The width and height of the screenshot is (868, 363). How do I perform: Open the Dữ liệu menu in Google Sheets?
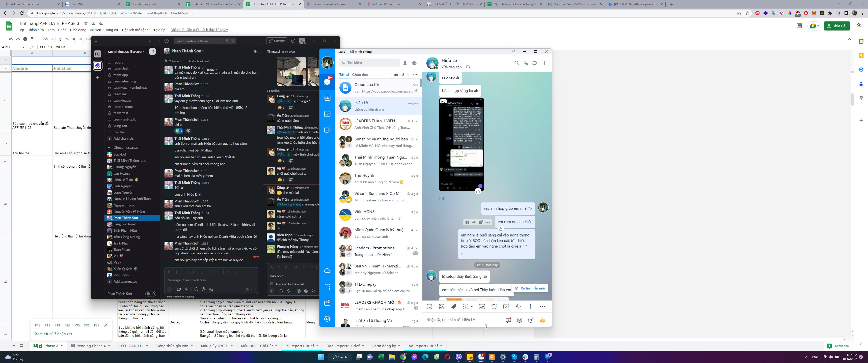coord(95,30)
